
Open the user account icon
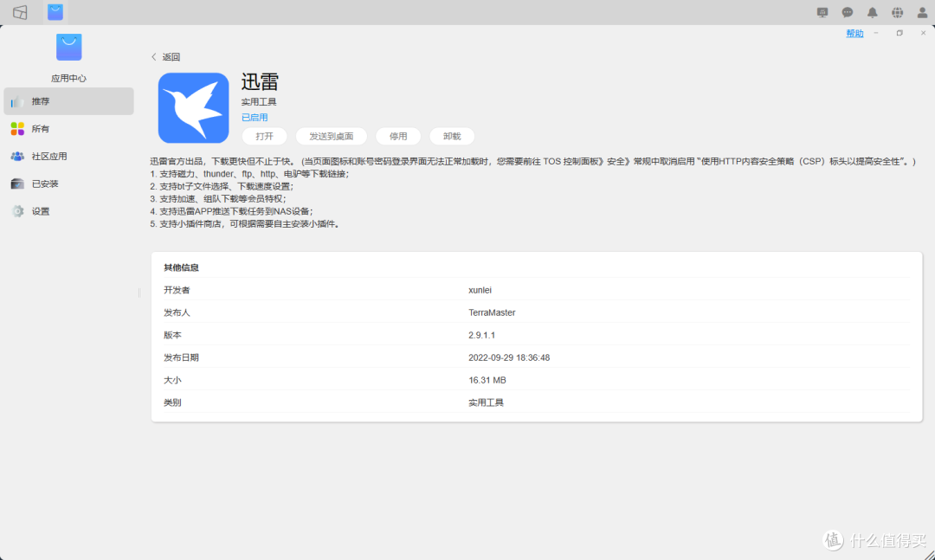tap(922, 12)
